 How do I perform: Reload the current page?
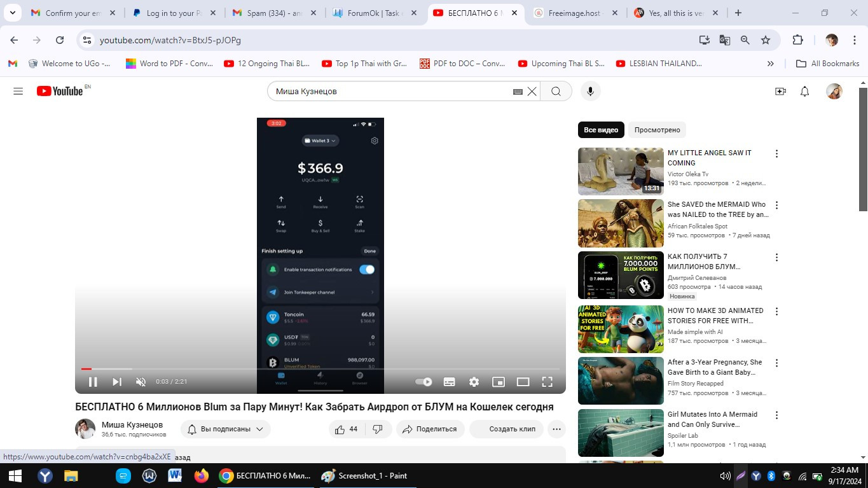[x=60, y=40]
